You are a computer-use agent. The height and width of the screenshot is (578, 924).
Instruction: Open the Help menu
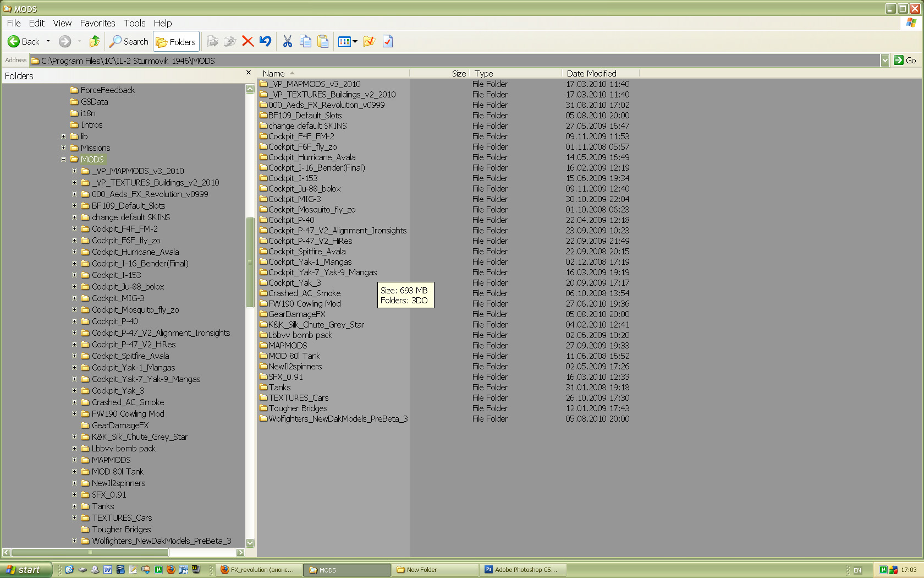point(163,23)
